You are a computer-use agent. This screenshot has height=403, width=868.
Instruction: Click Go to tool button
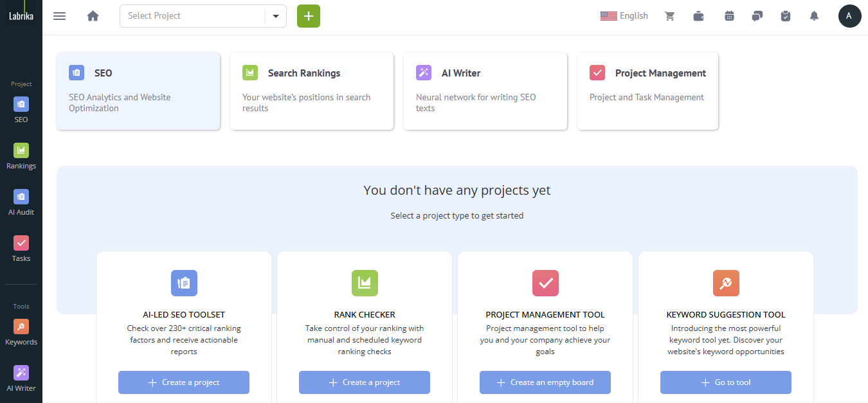coord(726,382)
